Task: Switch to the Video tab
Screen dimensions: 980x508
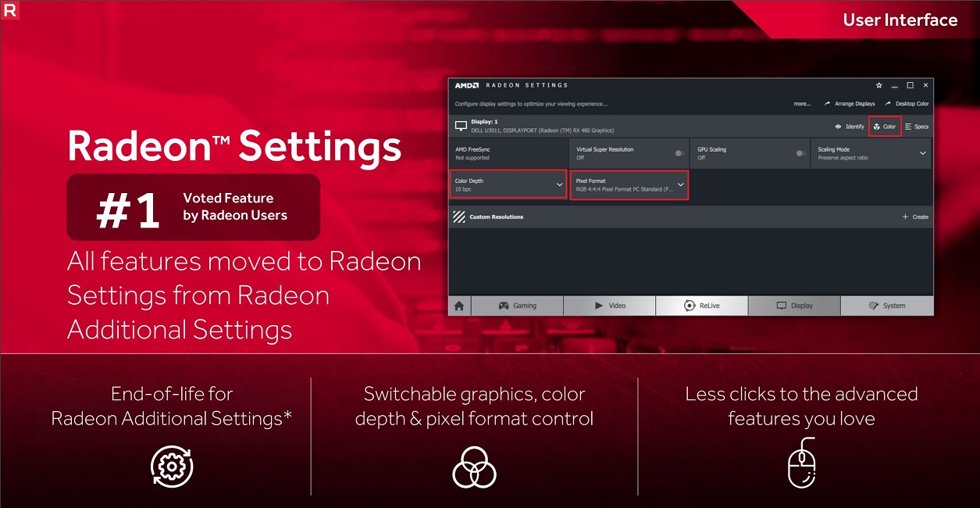Action: 609,306
